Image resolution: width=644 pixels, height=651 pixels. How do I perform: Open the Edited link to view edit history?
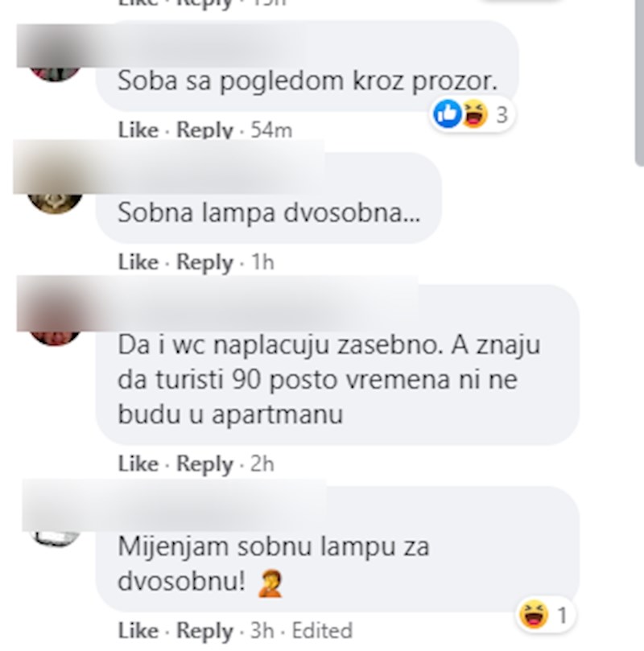322,631
